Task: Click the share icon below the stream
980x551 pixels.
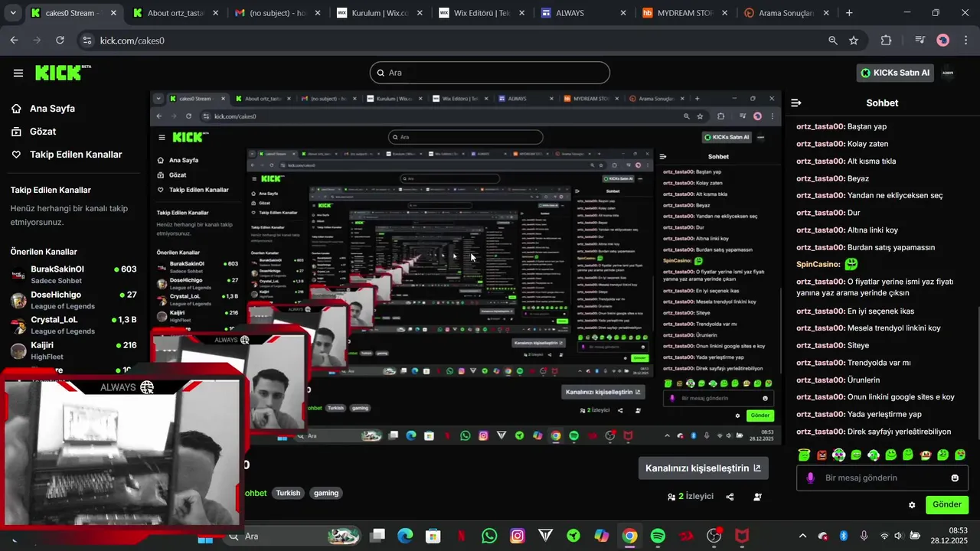Action: coord(730,497)
